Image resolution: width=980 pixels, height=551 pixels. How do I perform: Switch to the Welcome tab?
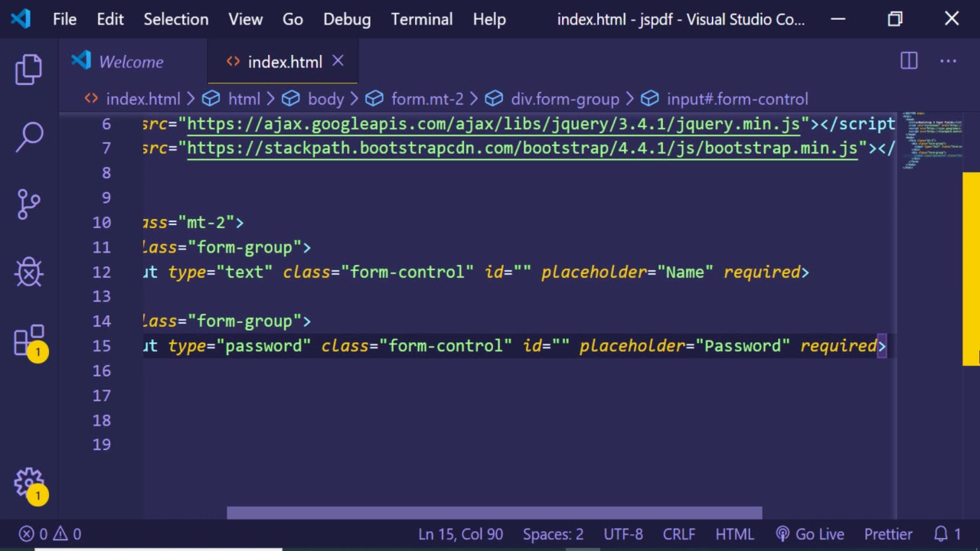(x=130, y=62)
